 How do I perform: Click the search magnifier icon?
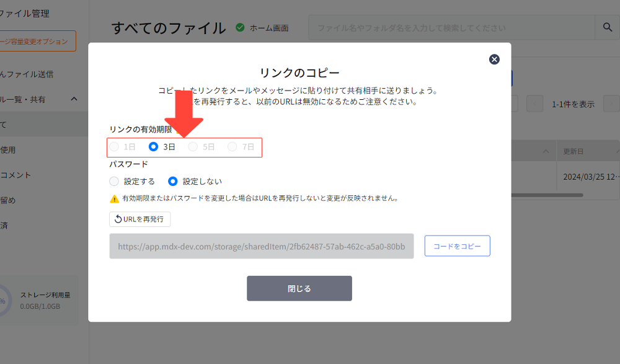click(608, 27)
